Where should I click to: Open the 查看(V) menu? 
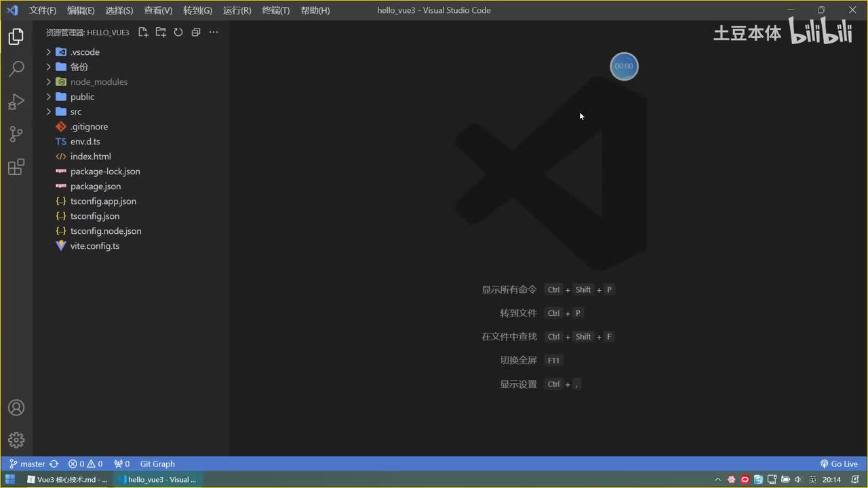point(158,10)
